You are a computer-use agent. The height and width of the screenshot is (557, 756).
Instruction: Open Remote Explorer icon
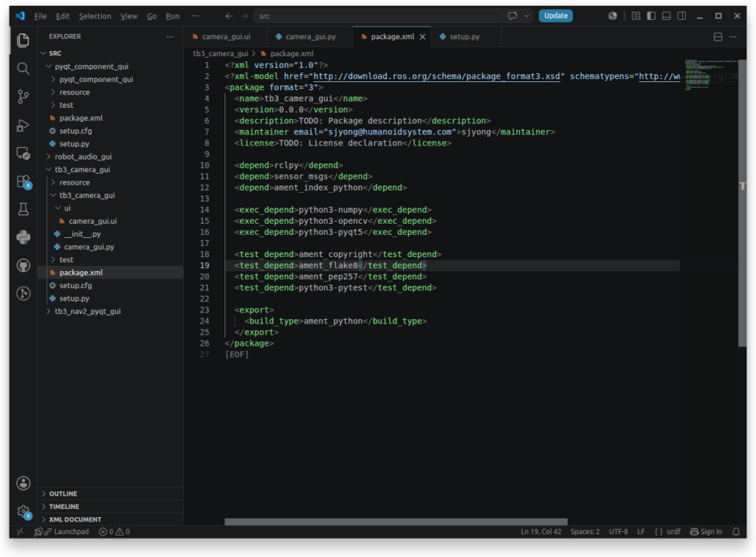click(x=23, y=154)
